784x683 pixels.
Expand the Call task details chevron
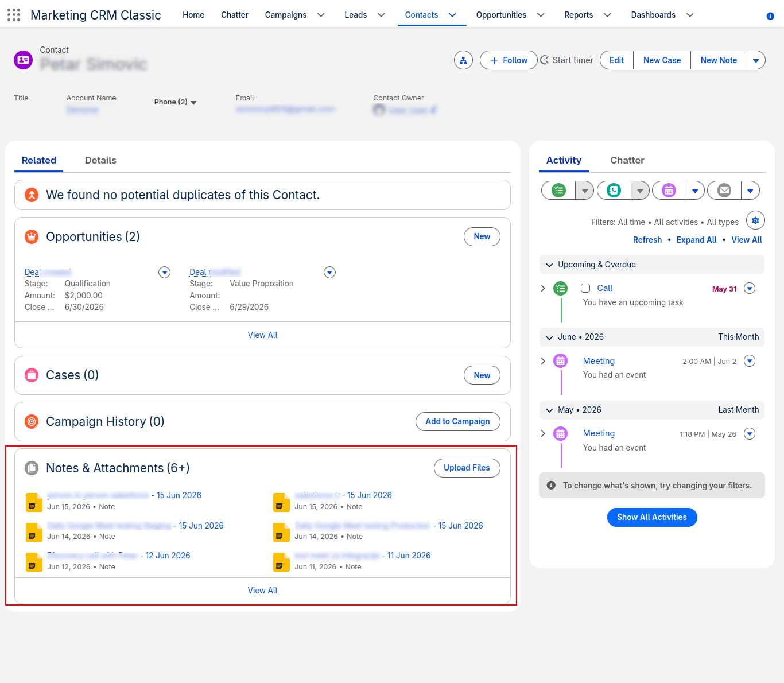(x=543, y=288)
